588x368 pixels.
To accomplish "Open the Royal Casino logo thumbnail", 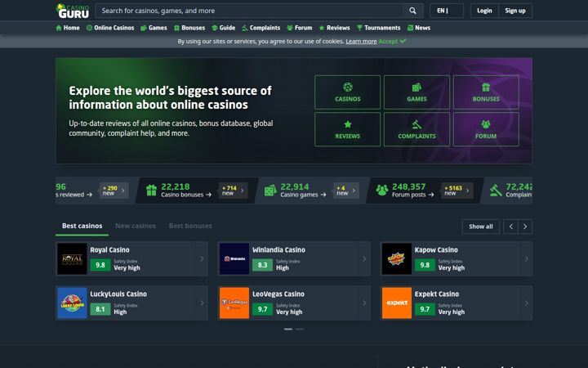I will [72, 259].
